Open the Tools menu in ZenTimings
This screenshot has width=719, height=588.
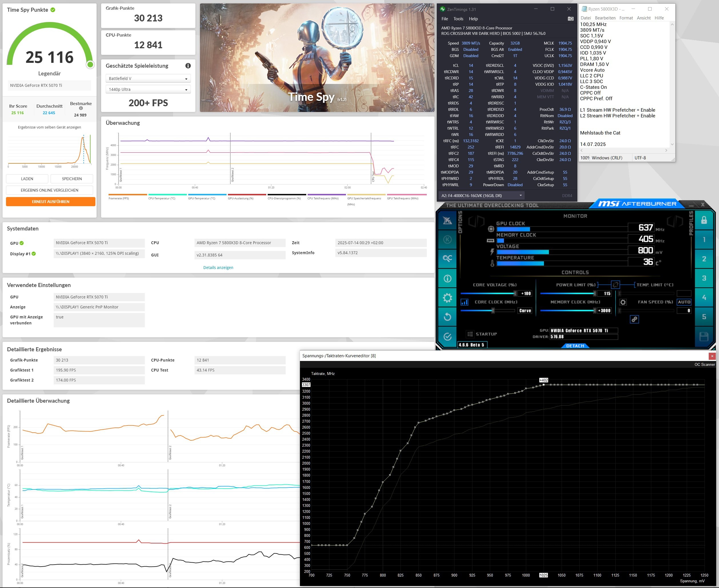coord(458,19)
